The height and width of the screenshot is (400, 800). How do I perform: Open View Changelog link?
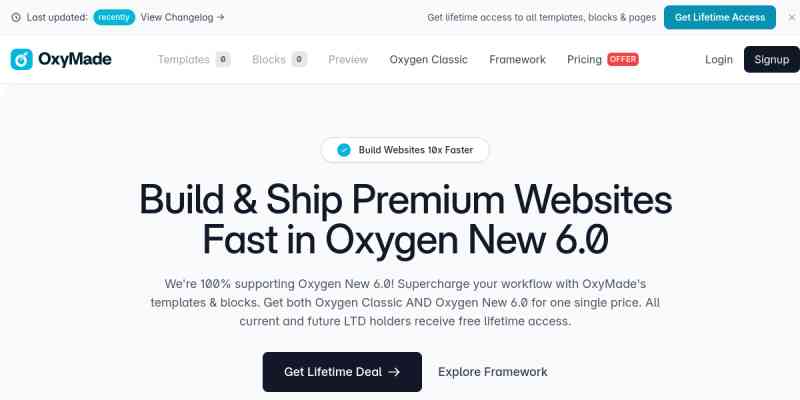click(183, 17)
